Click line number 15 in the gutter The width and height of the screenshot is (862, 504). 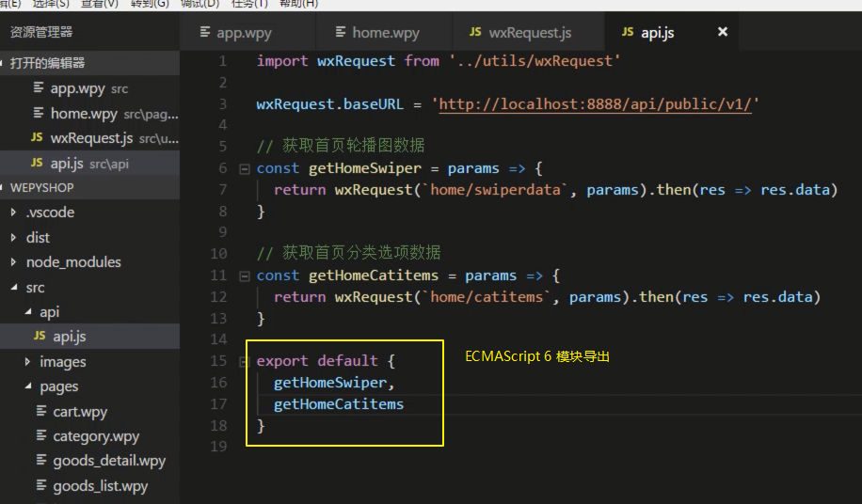[219, 361]
